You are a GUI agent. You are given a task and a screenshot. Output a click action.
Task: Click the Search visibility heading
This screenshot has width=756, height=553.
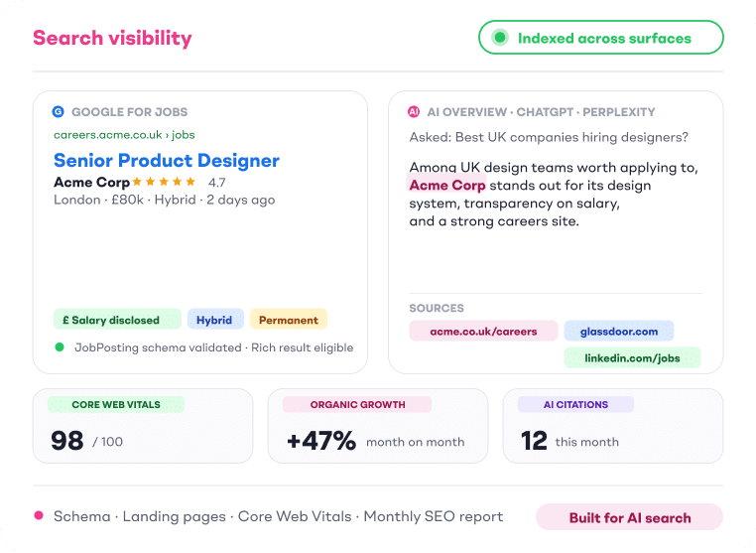click(112, 38)
